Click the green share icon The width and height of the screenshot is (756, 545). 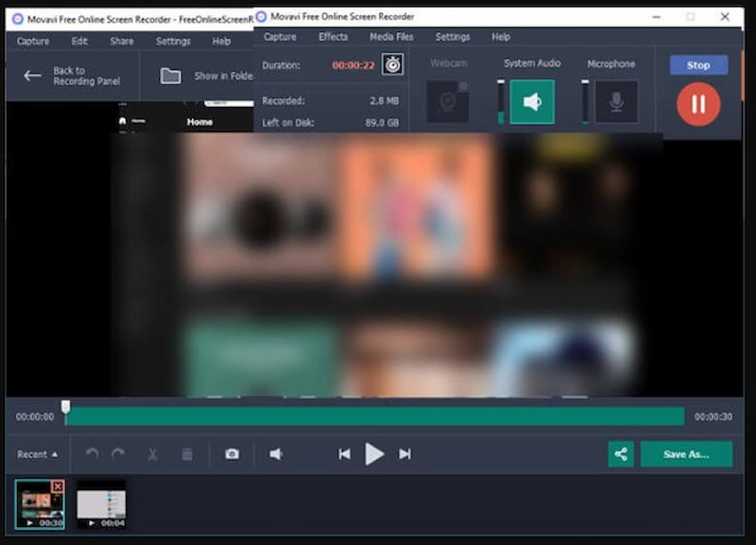pyautogui.click(x=621, y=454)
